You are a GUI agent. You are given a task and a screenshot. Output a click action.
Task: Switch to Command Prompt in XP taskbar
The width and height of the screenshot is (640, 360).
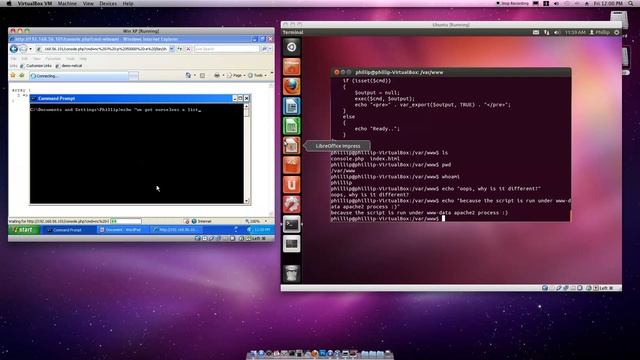tap(68, 230)
